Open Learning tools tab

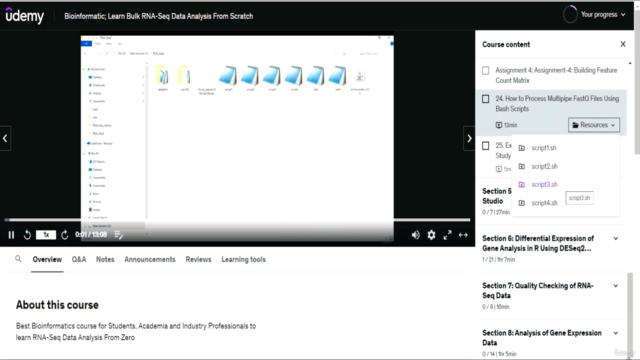coord(243,259)
